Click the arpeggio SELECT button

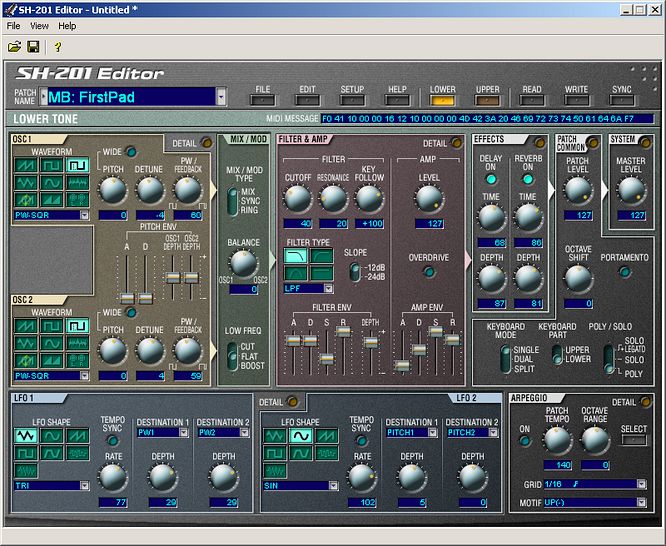point(634,440)
